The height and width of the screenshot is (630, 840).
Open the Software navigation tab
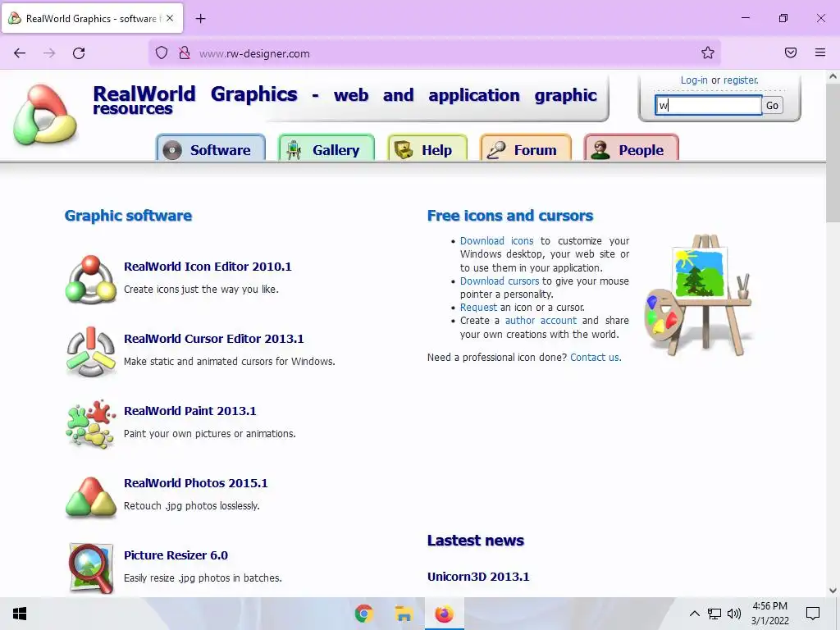click(211, 148)
